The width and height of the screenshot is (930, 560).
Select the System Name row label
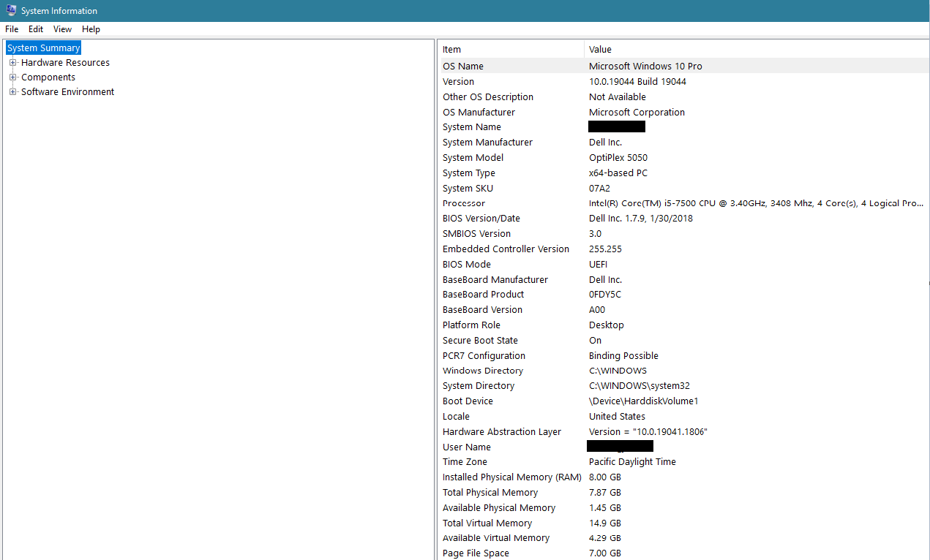pos(472,127)
